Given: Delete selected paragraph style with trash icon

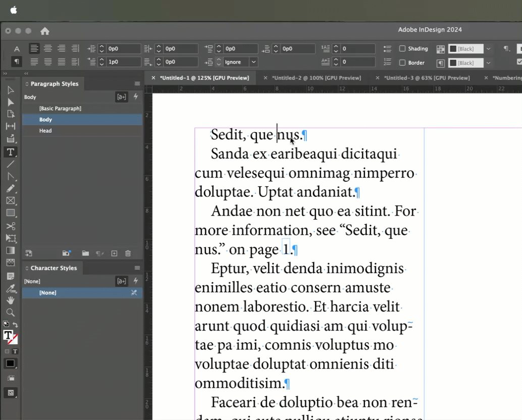Looking at the screenshot, I should point(128,253).
